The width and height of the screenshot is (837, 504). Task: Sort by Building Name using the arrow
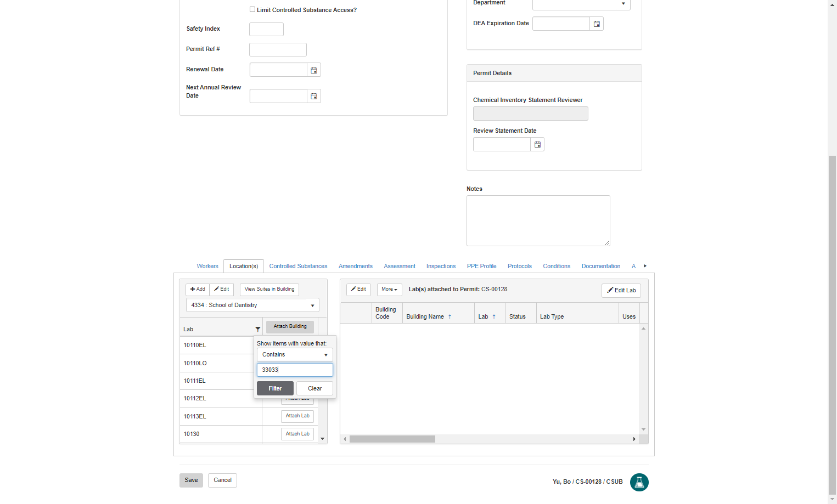coord(450,317)
